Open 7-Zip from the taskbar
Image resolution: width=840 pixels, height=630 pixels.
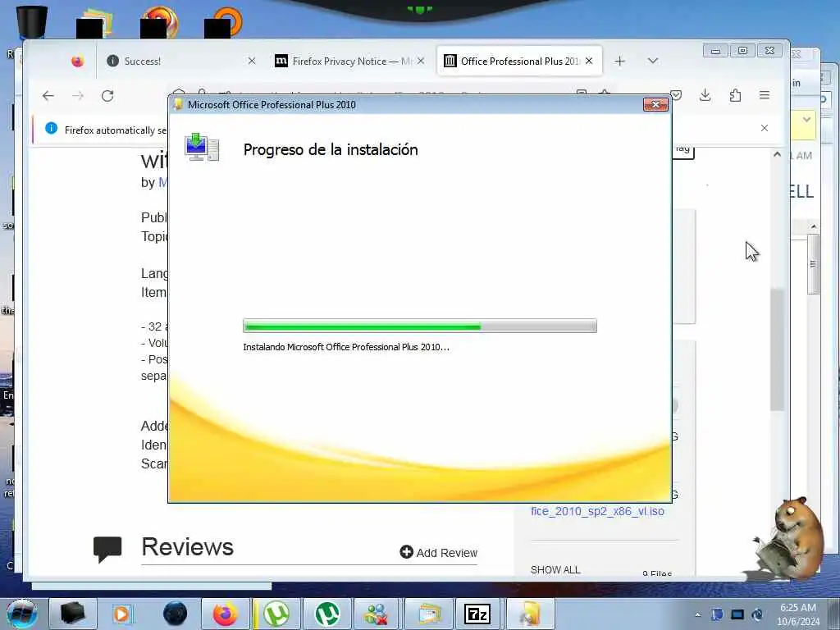(477, 614)
